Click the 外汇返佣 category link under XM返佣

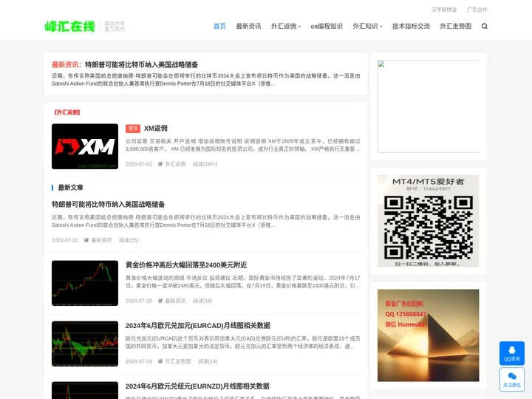175,164
